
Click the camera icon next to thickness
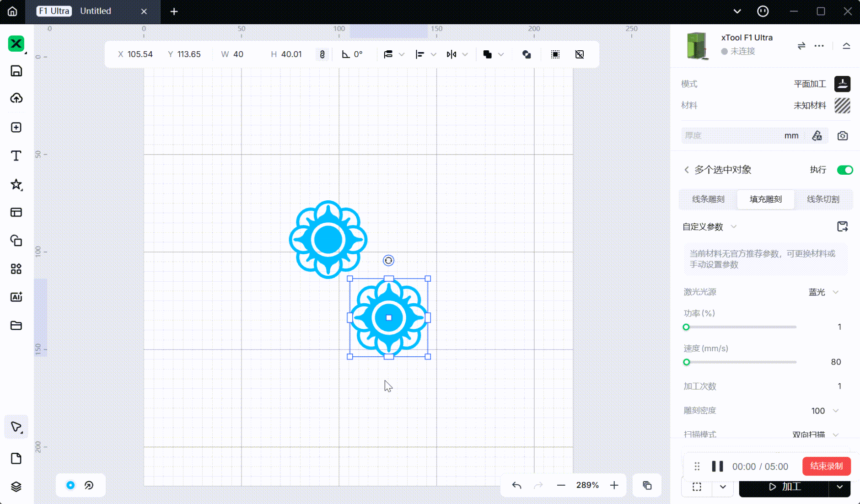(843, 136)
